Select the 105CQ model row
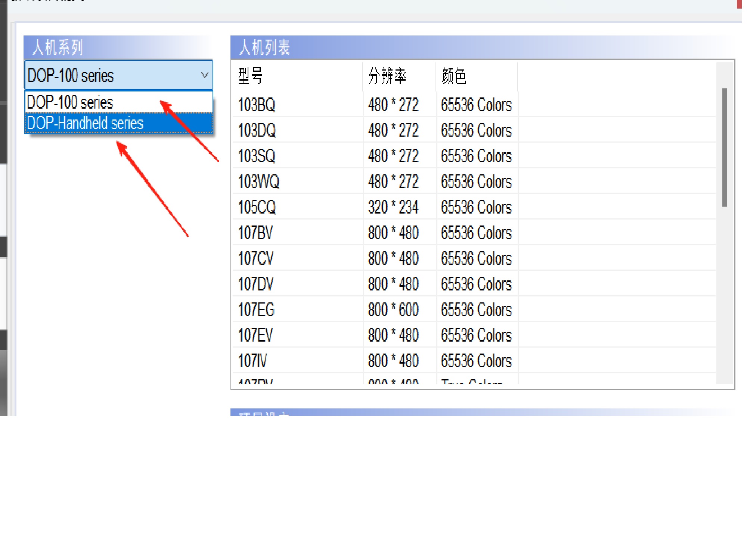This screenshot has width=747, height=560. [257, 207]
